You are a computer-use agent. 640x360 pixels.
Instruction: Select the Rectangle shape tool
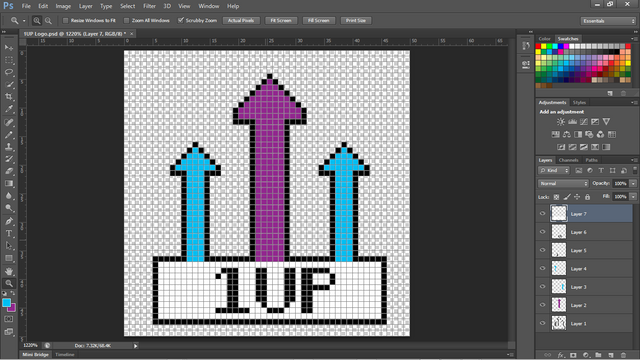[x=9, y=258]
